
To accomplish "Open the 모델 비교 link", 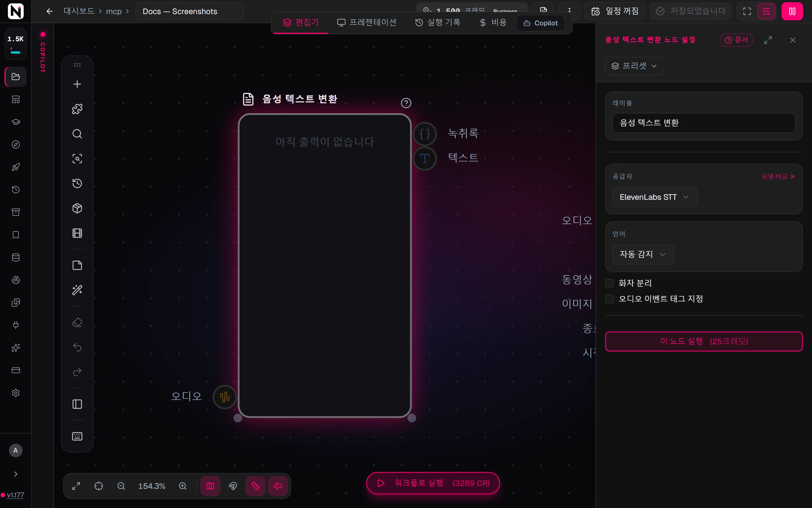I will click(778, 177).
